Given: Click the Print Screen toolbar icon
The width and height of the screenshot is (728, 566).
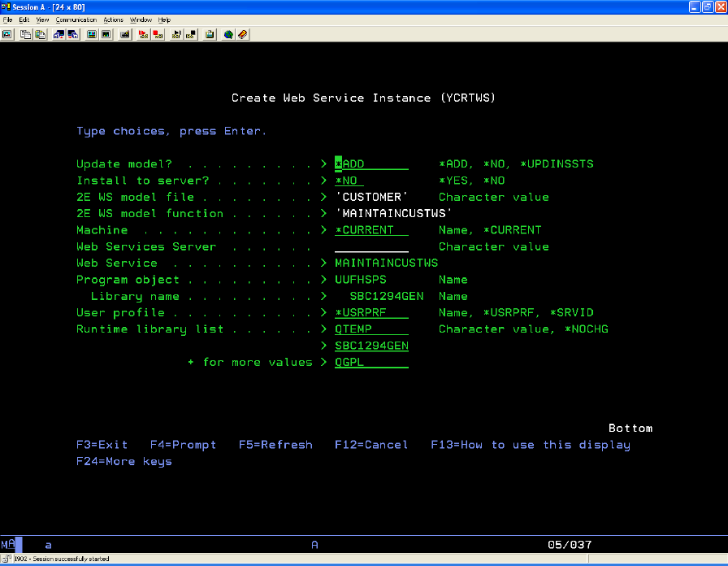Looking at the screenshot, I should [7, 34].
